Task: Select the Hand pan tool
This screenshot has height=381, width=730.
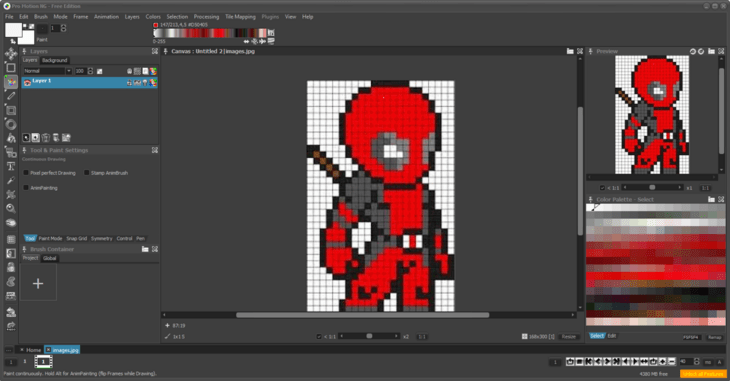Action: pos(11,223)
